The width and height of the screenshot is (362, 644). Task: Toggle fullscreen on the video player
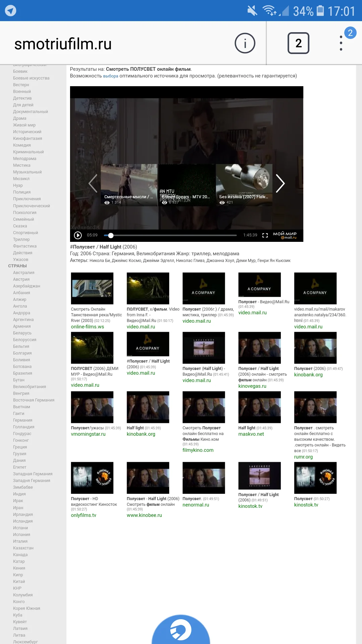coord(265,235)
